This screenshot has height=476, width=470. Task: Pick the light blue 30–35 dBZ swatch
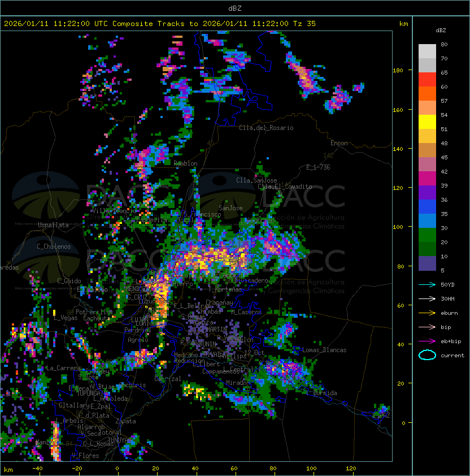[427, 220]
